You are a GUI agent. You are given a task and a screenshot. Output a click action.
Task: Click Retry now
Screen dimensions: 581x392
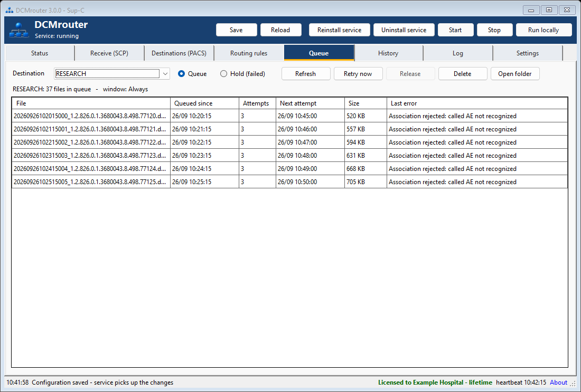click(358, 74)
